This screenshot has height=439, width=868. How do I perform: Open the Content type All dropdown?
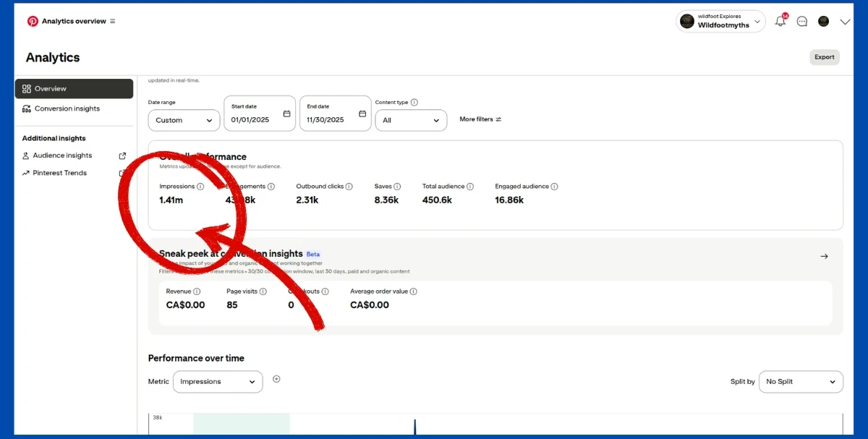[x=411, y=120]
